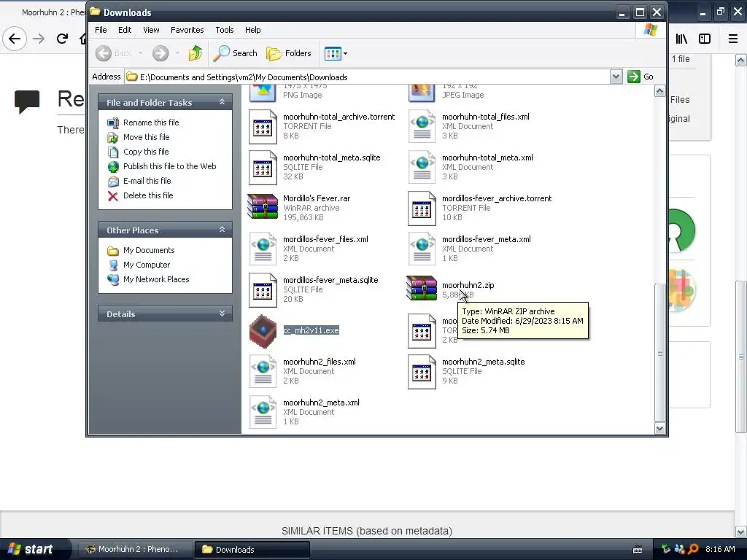Select the JPEG Image thumbnail at top
747x560 pixels.
point(422,93)
